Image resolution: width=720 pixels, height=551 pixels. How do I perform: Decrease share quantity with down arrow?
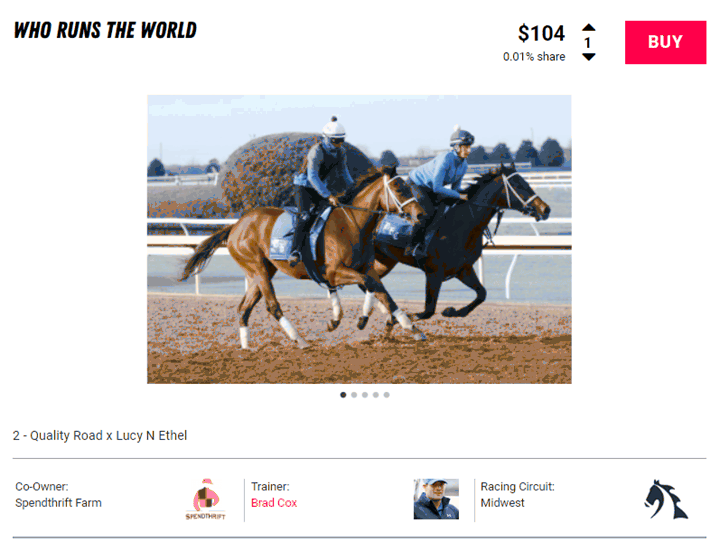(589, 57)
